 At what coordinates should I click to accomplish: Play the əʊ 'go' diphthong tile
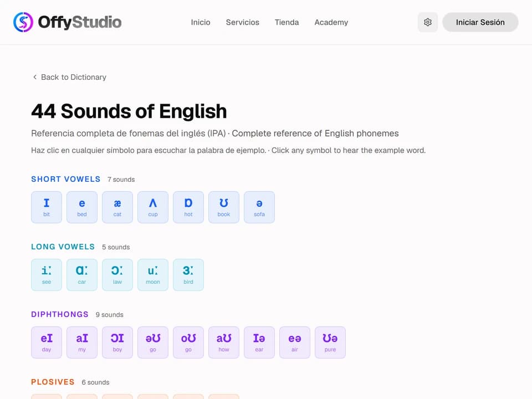pos(153,342)
